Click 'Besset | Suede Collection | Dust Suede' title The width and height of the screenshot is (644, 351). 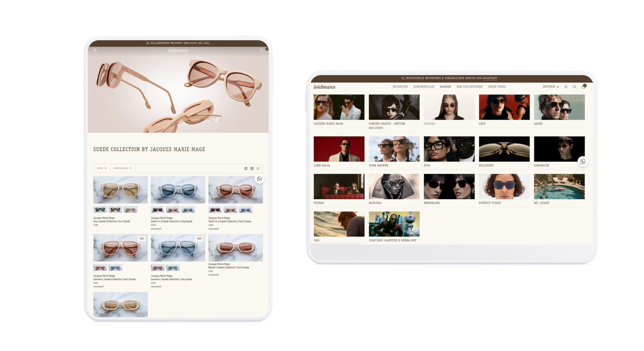coord(229,268)
